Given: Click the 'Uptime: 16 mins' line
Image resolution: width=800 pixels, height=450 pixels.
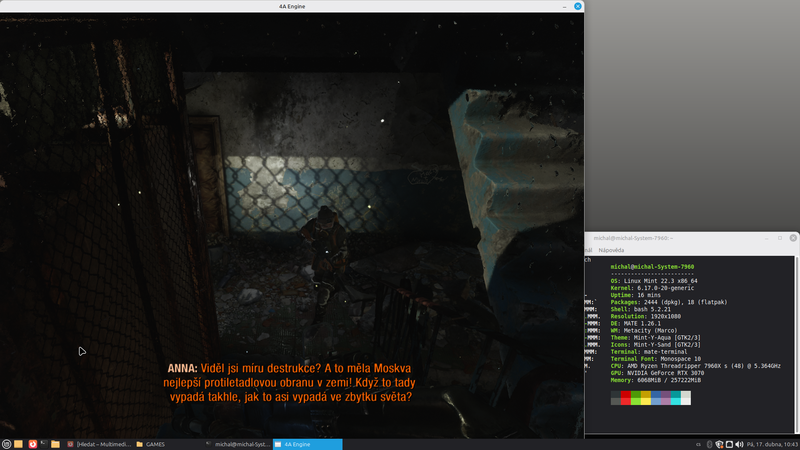Looking at the screenshot, I should coord(636,295).
